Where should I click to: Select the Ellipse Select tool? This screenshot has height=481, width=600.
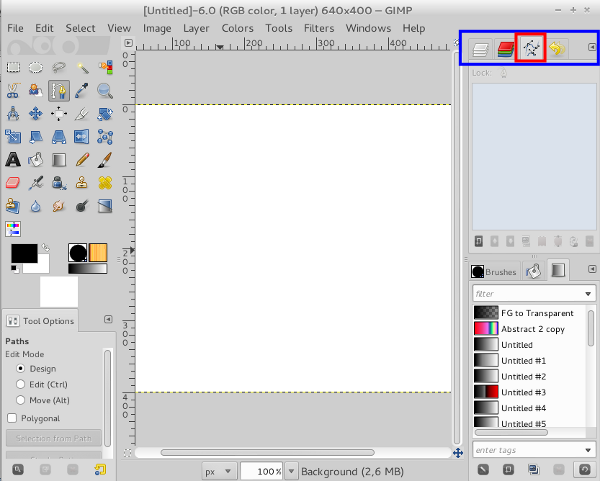tap(36, 68)
